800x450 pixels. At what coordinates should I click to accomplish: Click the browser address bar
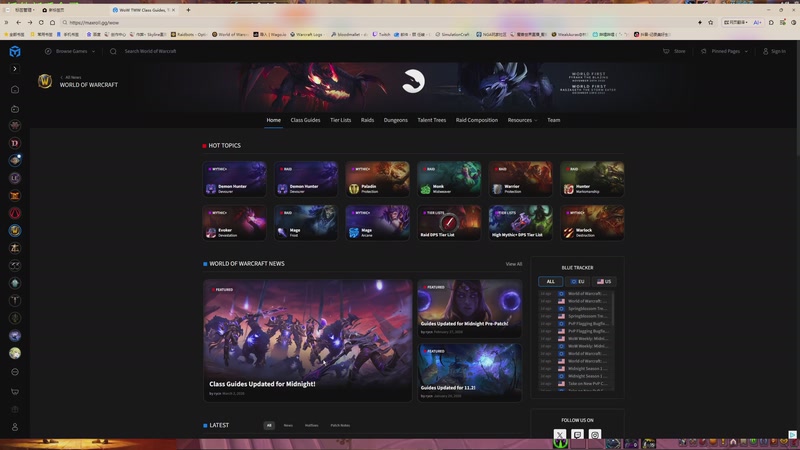tap(378, 22)
